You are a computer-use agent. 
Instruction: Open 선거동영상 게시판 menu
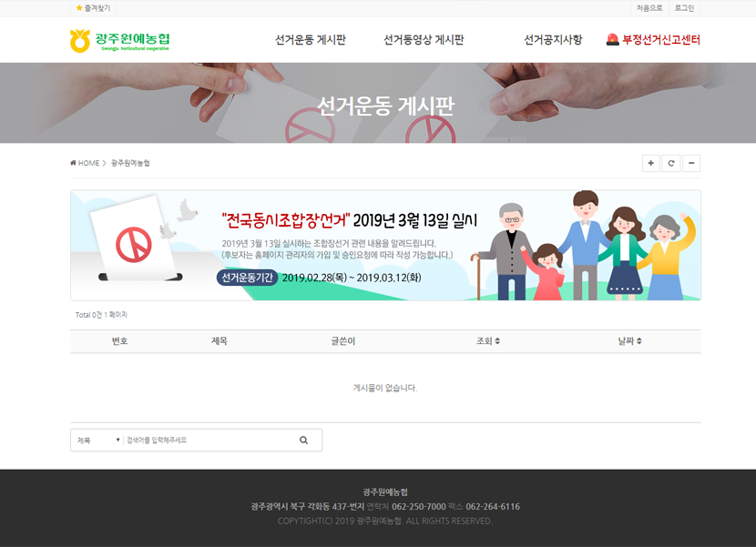click(x=424, y=40)
